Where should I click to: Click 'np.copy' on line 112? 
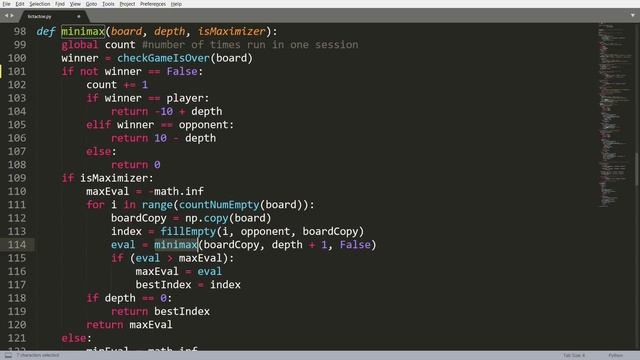206,218
